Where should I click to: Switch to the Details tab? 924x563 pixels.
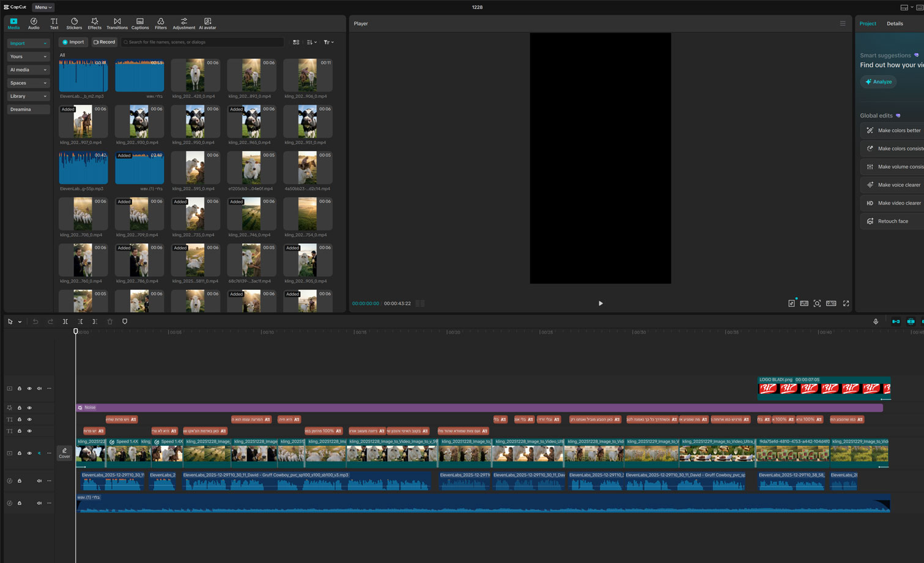895,24
